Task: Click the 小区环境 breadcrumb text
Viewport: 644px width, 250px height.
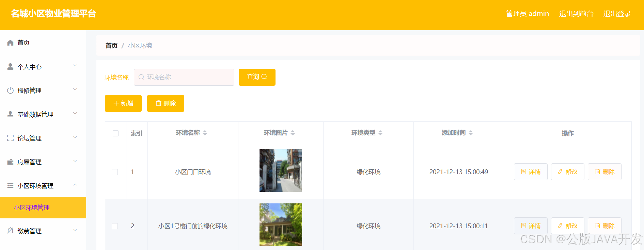Action: pos(140,46)
